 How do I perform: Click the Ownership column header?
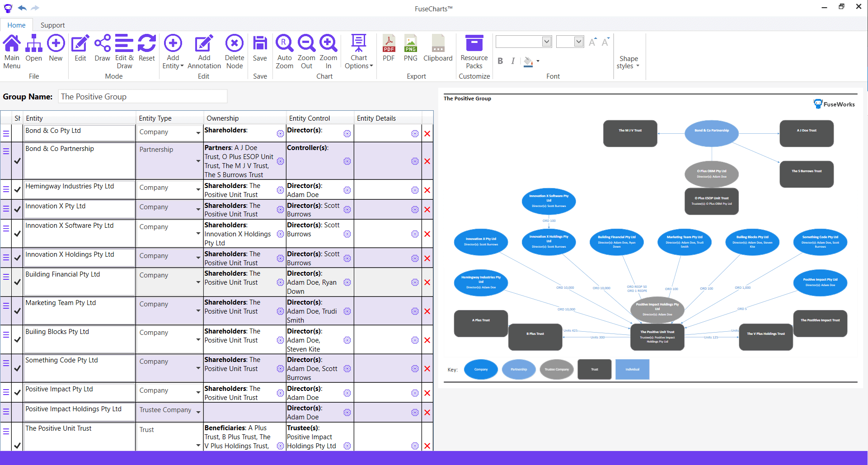[245, 118]
